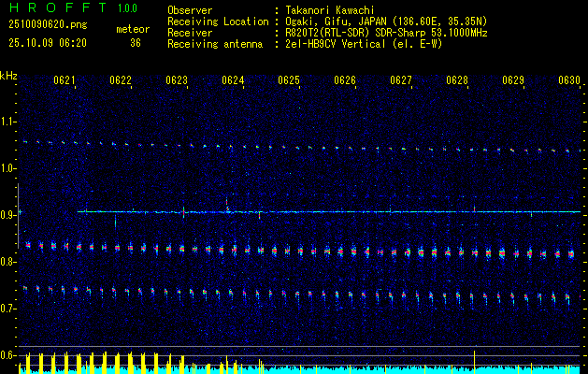Click the meteor label
This screenshot has height=374, width=588.
(133, 29)
